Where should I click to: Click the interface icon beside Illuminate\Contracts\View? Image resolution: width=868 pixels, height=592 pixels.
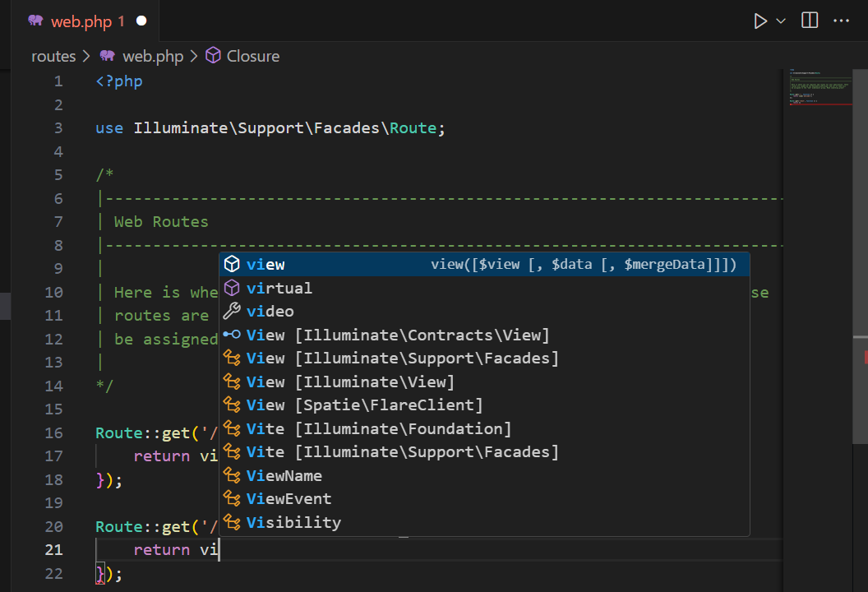click(x=231, y=335)
